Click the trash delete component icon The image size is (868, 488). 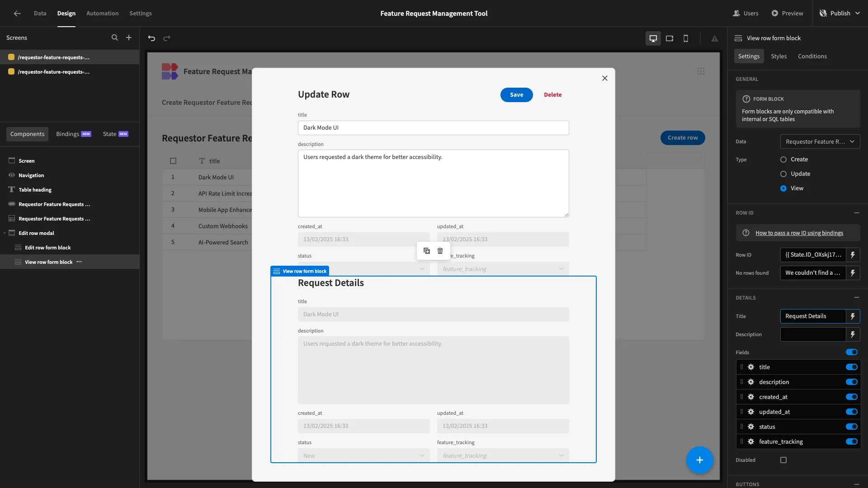[440, 251]
